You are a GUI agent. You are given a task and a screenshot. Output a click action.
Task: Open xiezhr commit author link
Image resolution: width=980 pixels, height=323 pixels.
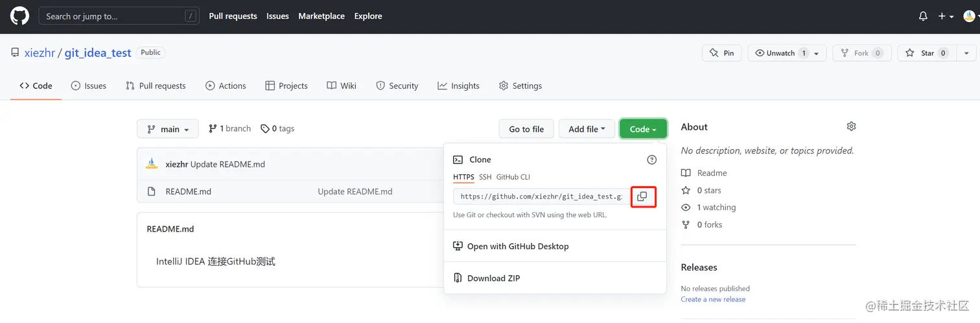coord(176,164)
